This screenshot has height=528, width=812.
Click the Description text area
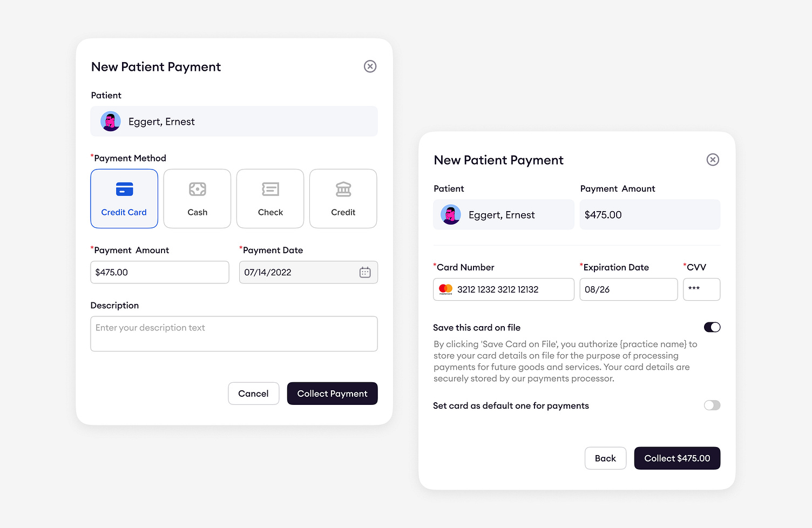234,334
